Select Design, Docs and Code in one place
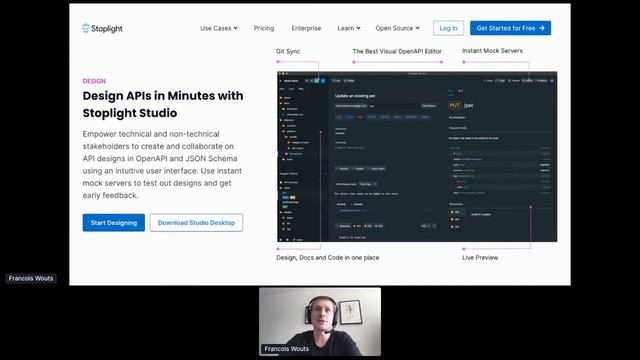 pyautogui.click(x=327, y=258)
